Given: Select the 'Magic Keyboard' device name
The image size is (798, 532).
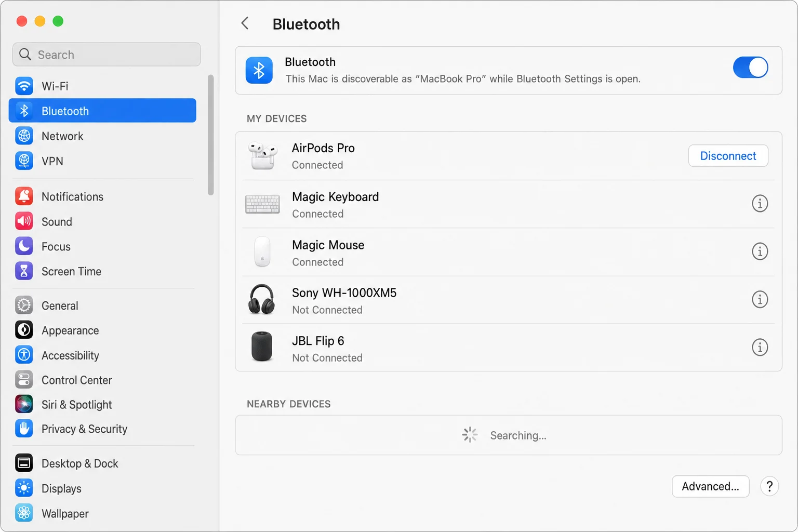Looking at the screenshot, I should pyautogui.click(x=335, y=197).
